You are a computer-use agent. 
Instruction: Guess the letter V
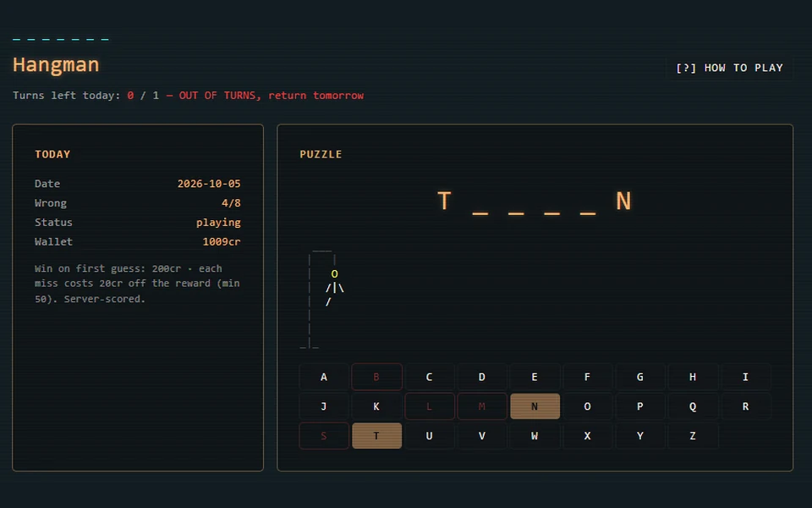point(482,436)
